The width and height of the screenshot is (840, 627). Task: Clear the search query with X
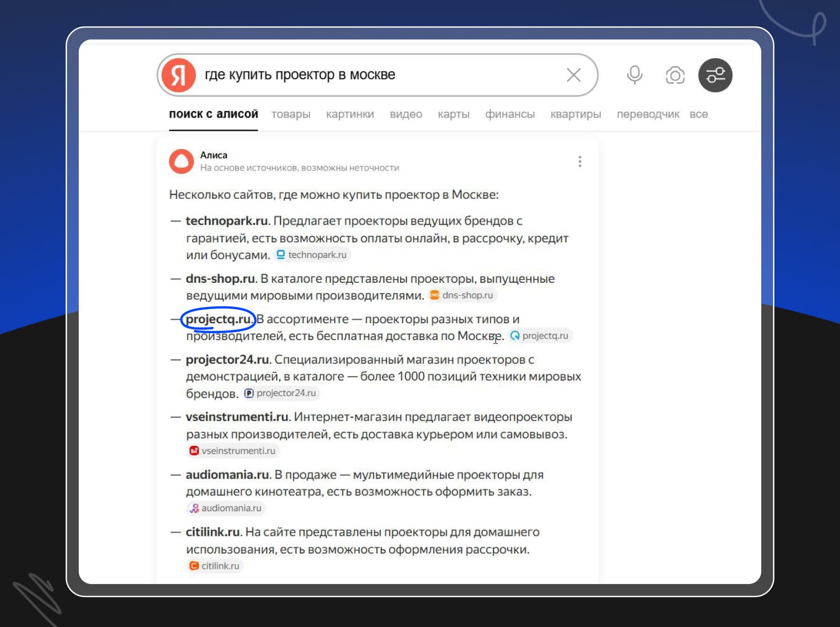click(x=573, y=75)
